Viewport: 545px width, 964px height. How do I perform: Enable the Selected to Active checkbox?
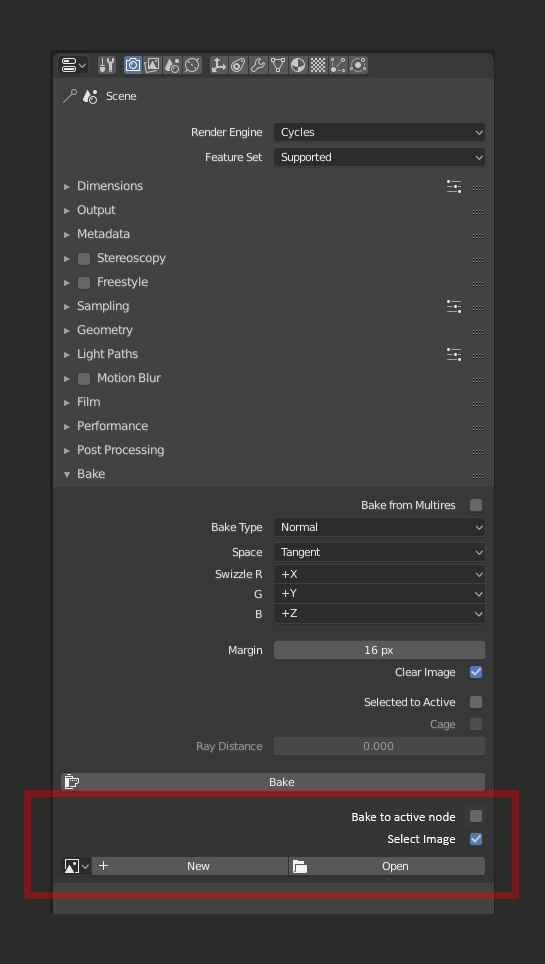coord(476,702)
